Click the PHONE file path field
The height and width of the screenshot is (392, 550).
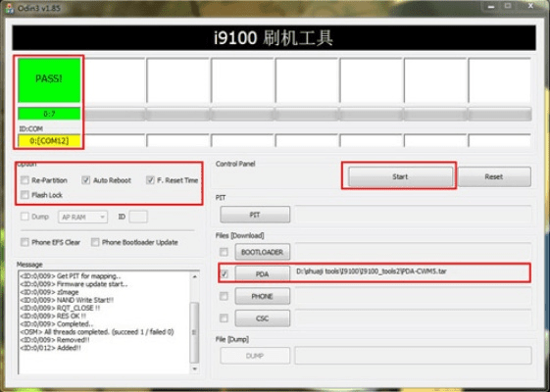413,296
